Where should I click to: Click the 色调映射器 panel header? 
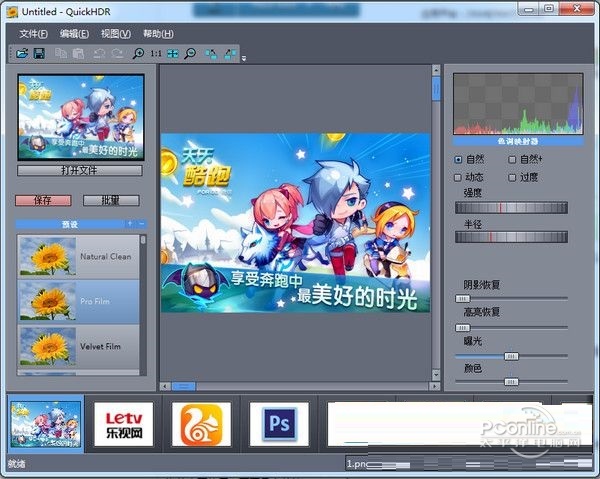[518, 142]
